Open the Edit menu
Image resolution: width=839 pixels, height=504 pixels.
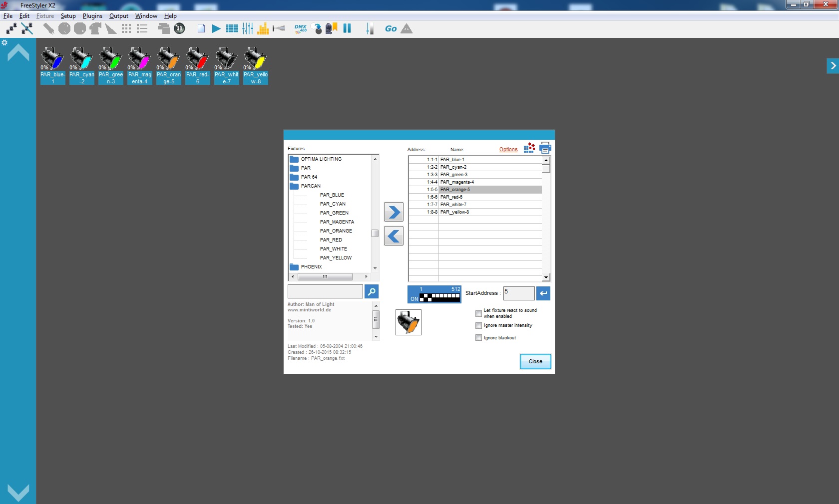coord(24,16)
